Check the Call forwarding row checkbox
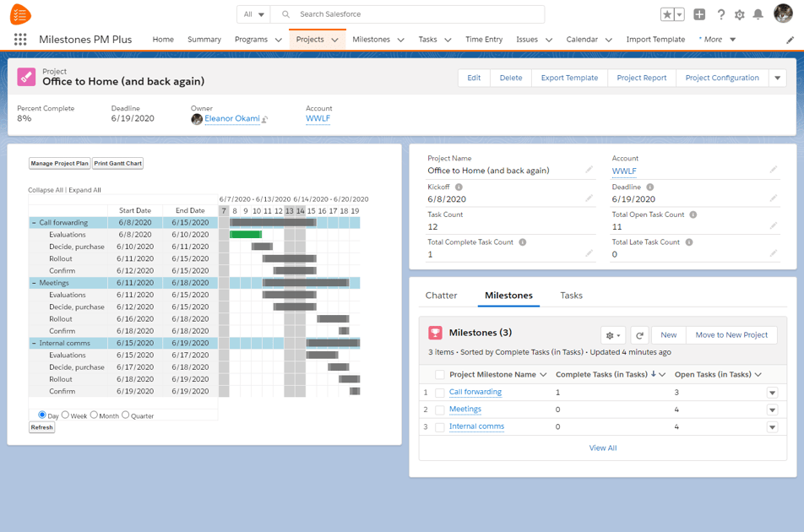Image resolution: width=804 pixels, height=532 pixels. pyautogui.click(x=439, y=393)
